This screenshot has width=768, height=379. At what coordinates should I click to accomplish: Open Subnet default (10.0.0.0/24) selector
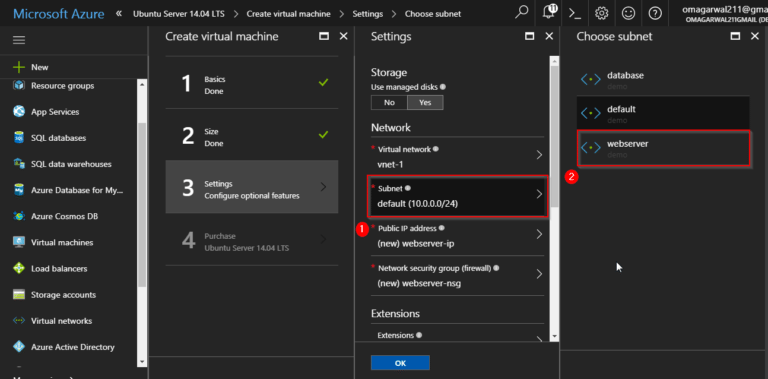coord(457,196)
